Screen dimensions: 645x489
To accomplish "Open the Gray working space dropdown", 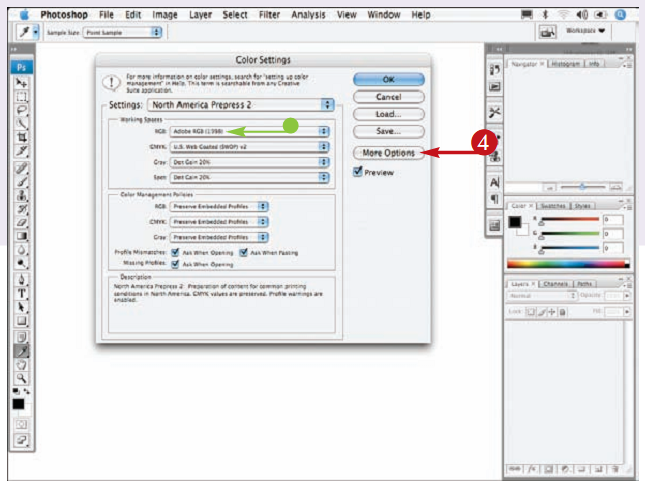I will tap(249, 162).
